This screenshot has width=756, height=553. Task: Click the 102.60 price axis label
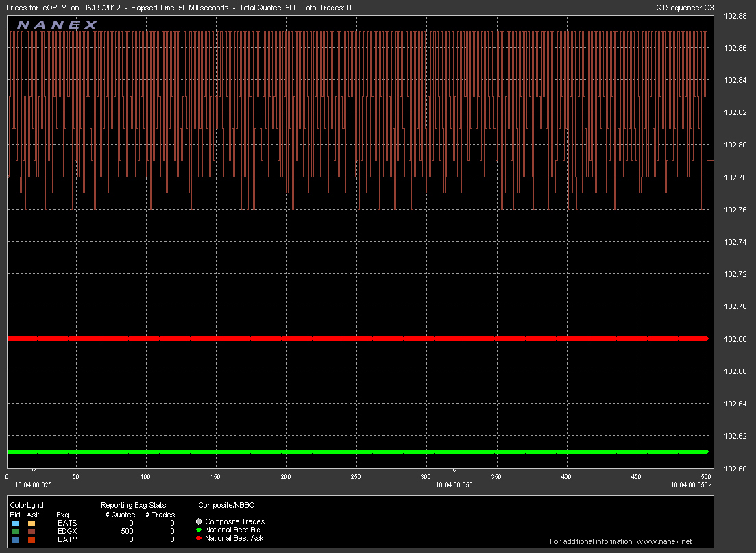[735, 469]
